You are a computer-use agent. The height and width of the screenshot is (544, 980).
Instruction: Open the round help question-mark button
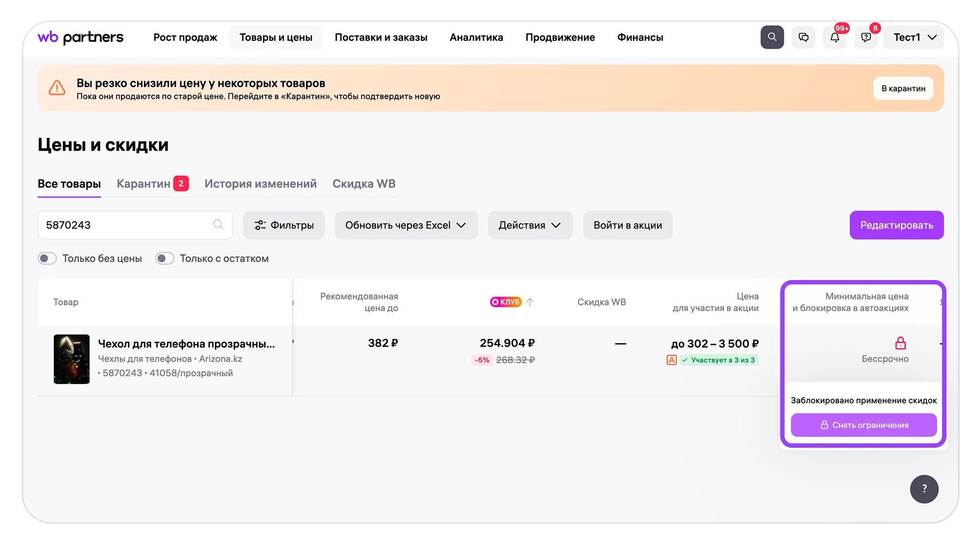tap(924, 489)
